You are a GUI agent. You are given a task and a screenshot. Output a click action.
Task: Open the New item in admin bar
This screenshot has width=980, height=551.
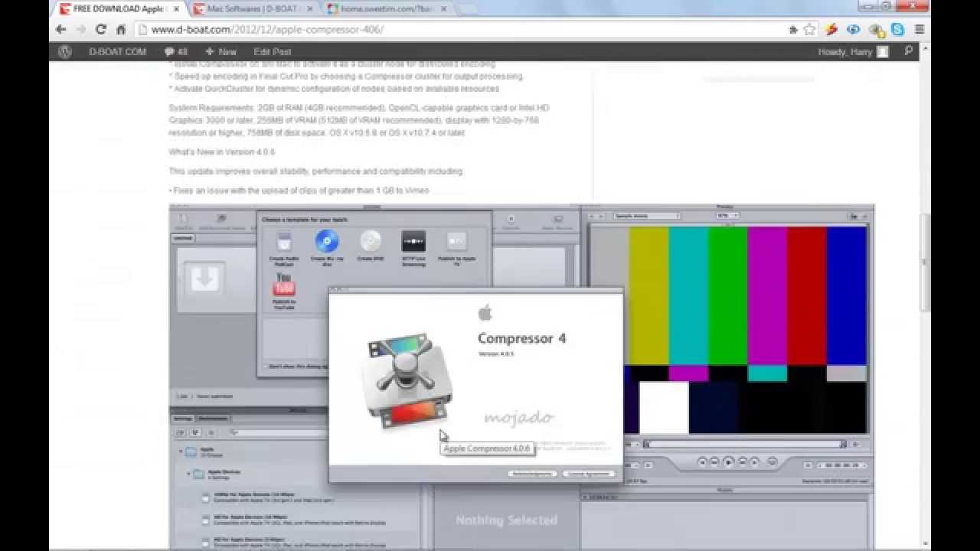coord(221,51)
